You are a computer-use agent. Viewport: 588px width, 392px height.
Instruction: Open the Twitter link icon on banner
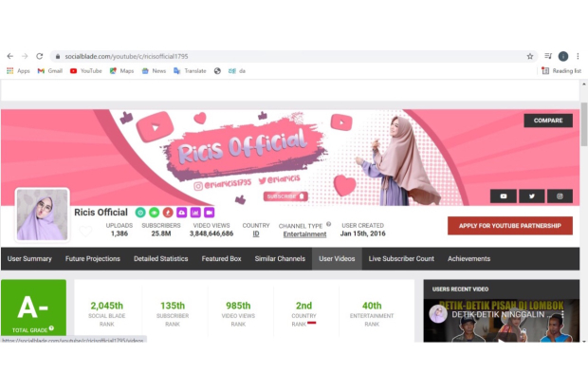531,196
